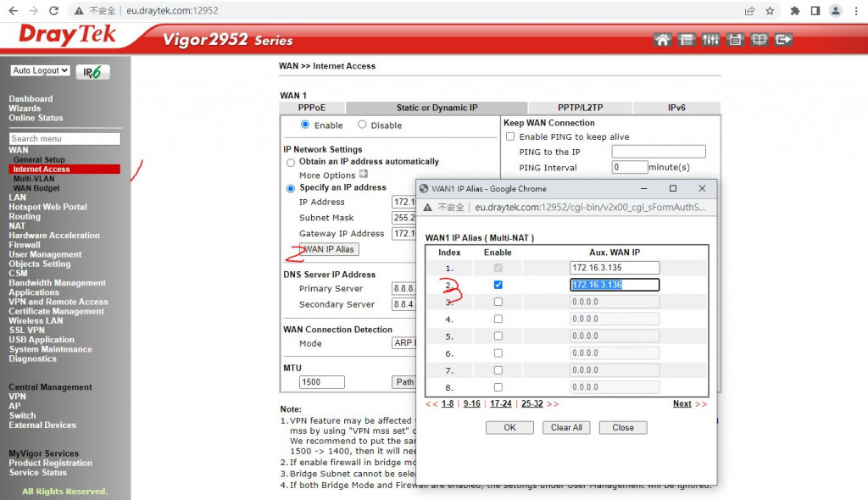Select the Disable radio button for WAN 1
This screenshot has height=500, width=868.
coord(362,125)
